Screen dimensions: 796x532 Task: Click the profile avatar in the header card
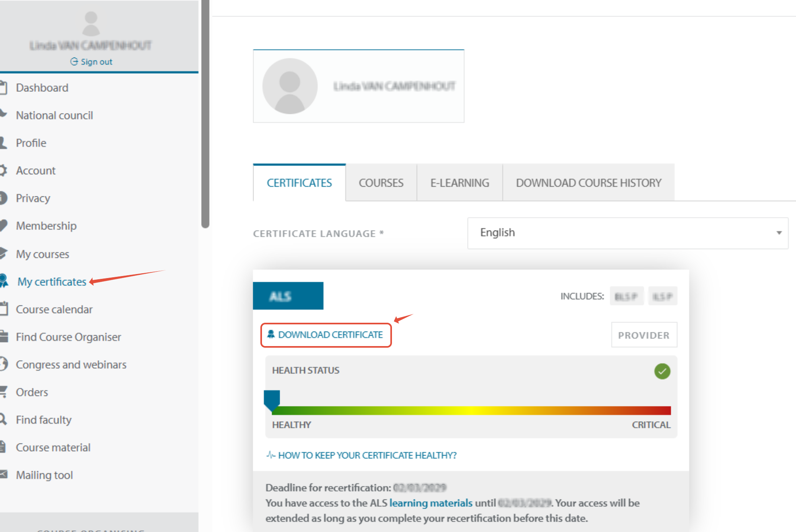click(x=290, y=86)
